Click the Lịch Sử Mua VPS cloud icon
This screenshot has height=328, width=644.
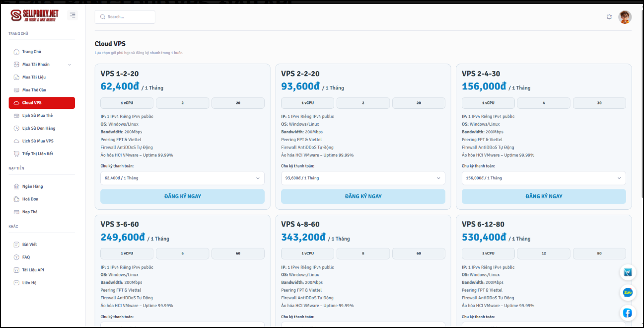coord(16,141)
